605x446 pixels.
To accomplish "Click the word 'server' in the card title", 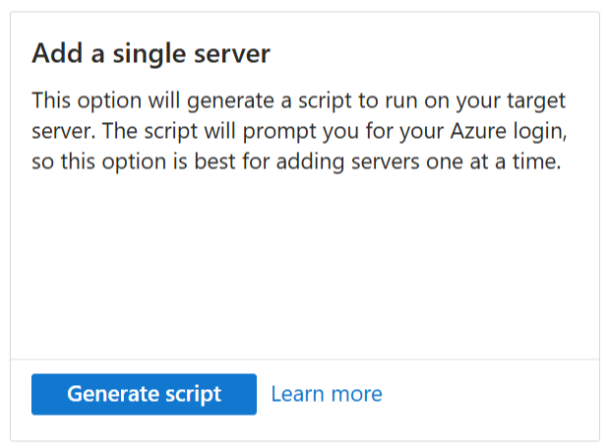I will [x=232, y=54].
